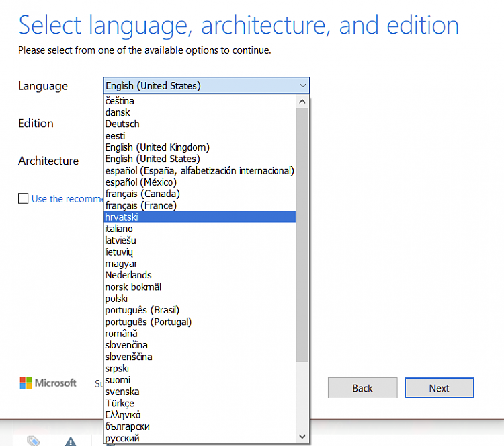Screen dimensions: 504x446
Task: Click the Back button
Action: click(x=363, y=388)
